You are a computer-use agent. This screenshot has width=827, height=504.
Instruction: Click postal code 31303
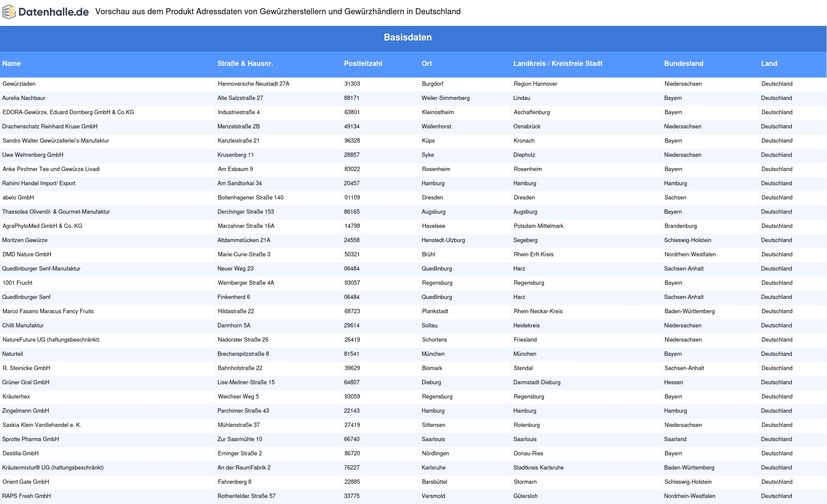coord(352,84)
